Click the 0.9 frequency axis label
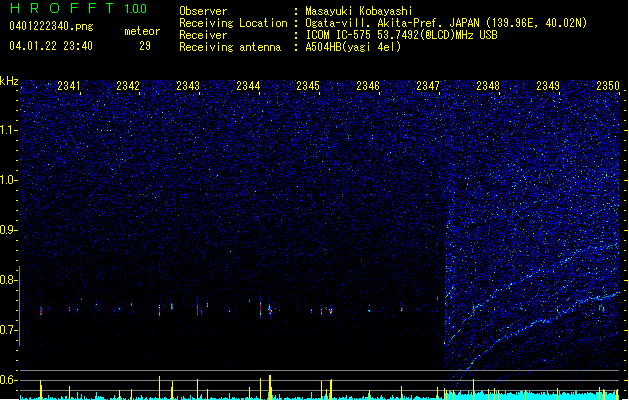This screenshot has width=629, height=400. [9, 230]
